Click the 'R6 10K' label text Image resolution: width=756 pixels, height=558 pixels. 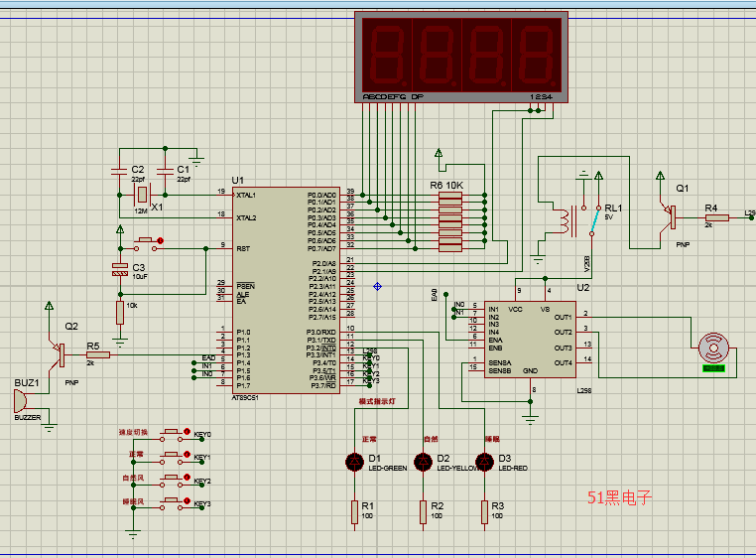point(446,186)
